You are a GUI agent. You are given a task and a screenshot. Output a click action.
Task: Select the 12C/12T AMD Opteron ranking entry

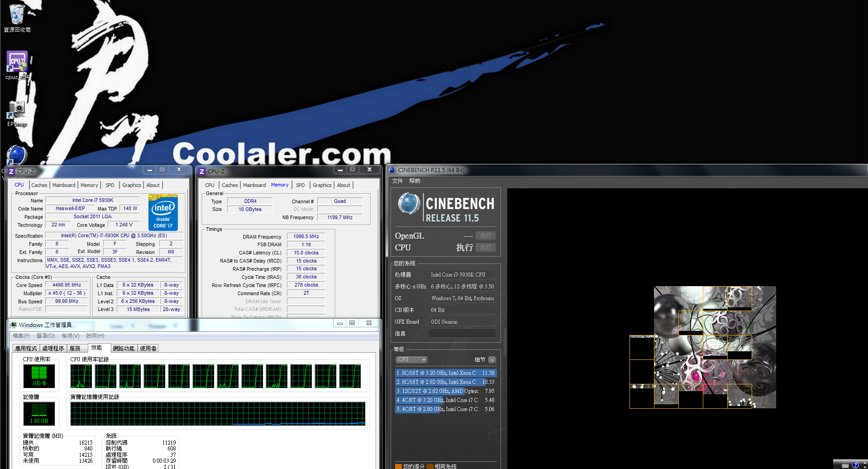[x=446, y=391]
